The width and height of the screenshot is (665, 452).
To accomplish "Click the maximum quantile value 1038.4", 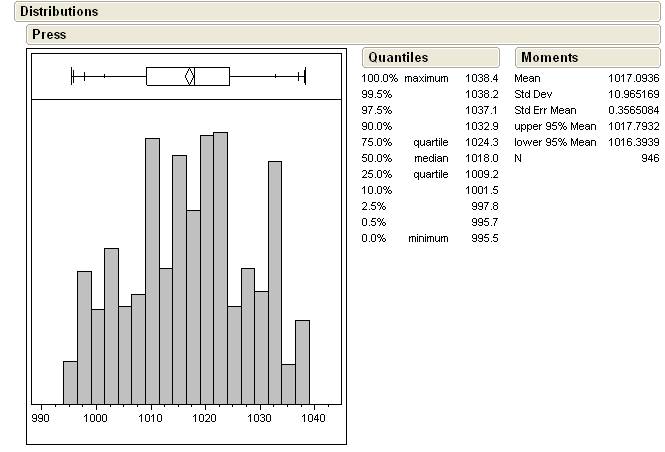I will point(484,77).
